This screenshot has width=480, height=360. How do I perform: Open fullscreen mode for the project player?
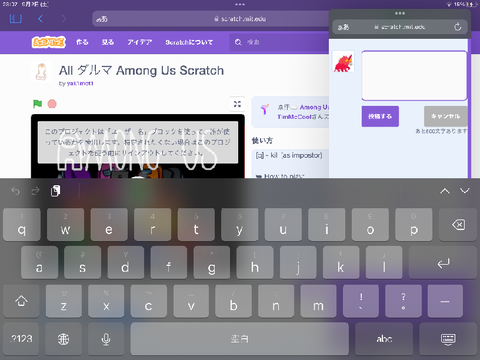(x=237, y=104)
